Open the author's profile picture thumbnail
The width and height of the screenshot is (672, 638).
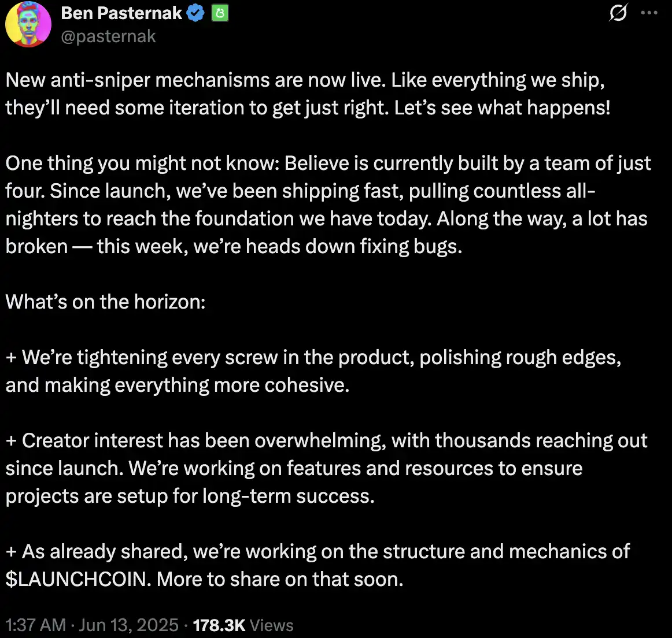(x=28, y=24)
